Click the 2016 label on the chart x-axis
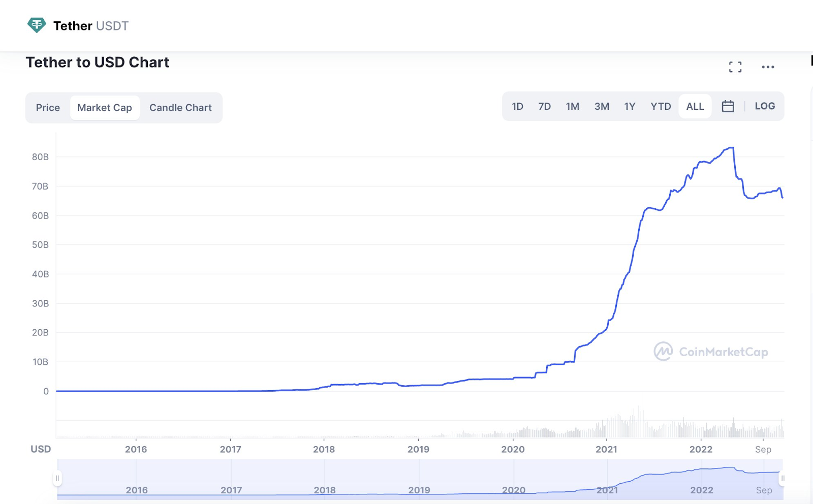 click(136, 449)
